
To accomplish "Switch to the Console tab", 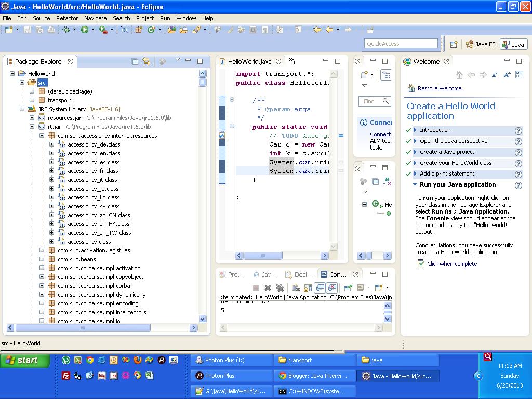I will [339, 274].
